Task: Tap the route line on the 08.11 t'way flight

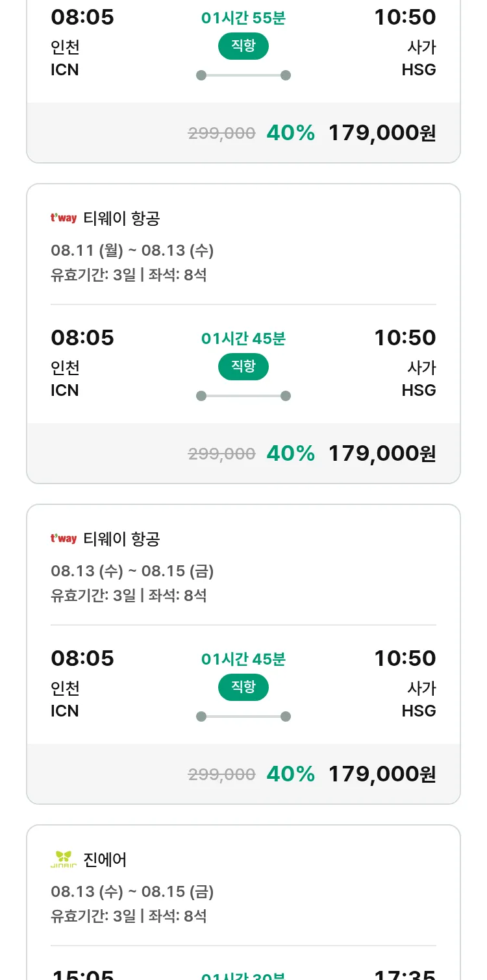Action: point(243,396)
